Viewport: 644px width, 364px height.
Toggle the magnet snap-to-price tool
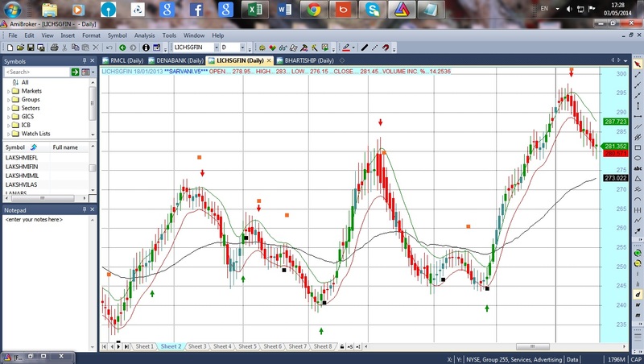pos(386,48)
